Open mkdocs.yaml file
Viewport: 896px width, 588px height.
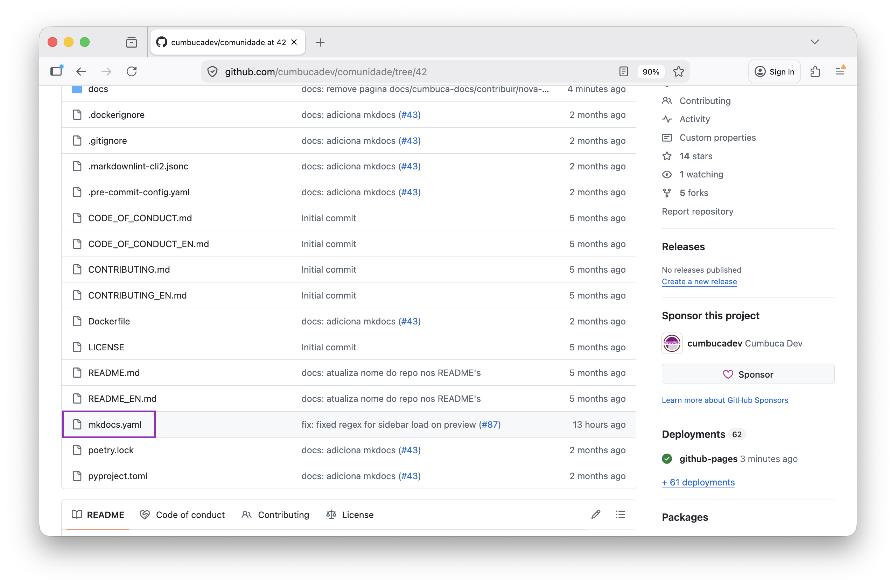point(115,425)
